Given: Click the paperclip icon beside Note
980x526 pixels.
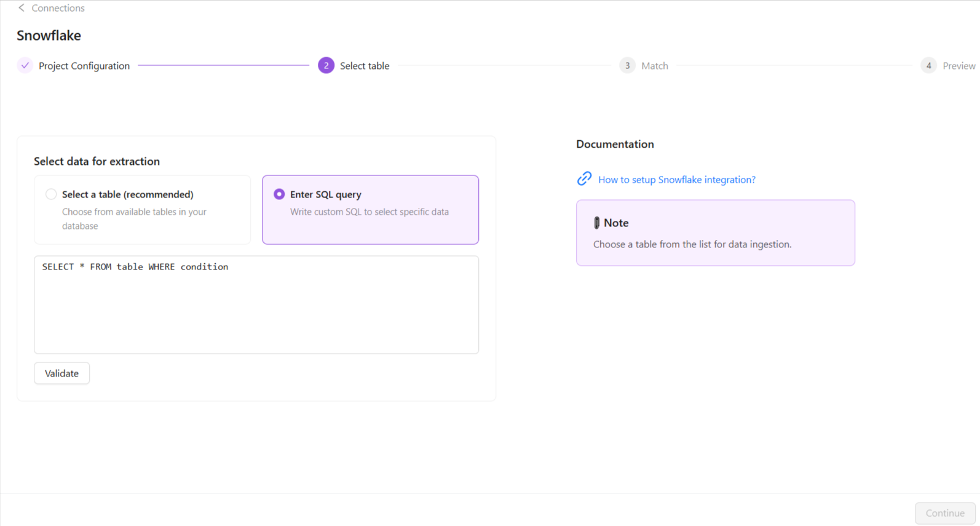Looking at the screenshot, I should tap(596, 223).
